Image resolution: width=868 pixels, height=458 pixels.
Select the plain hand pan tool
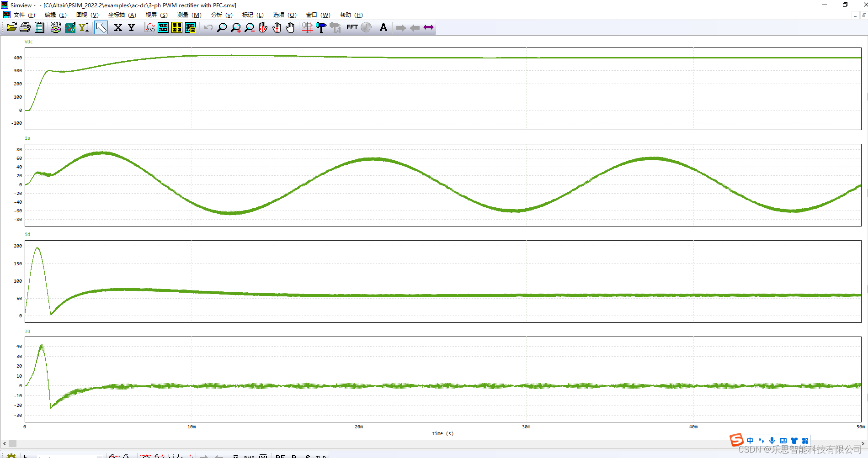(290, 27)
